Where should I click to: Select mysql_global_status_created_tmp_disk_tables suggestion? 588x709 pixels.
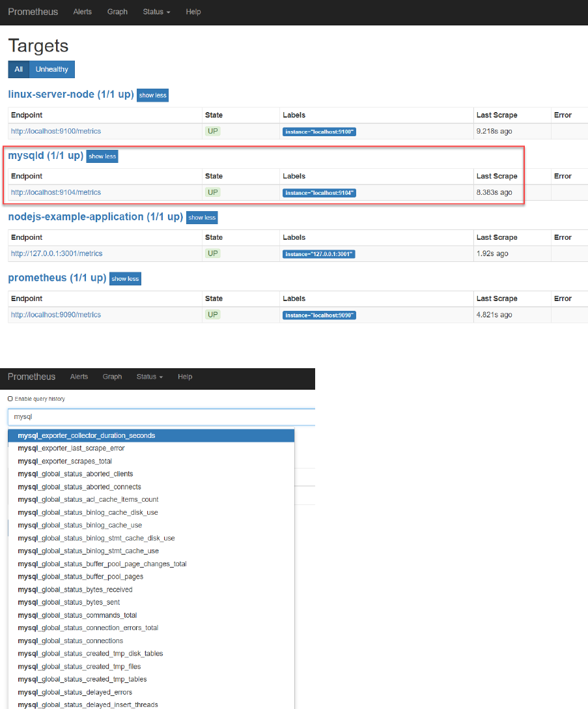point(152,654)
